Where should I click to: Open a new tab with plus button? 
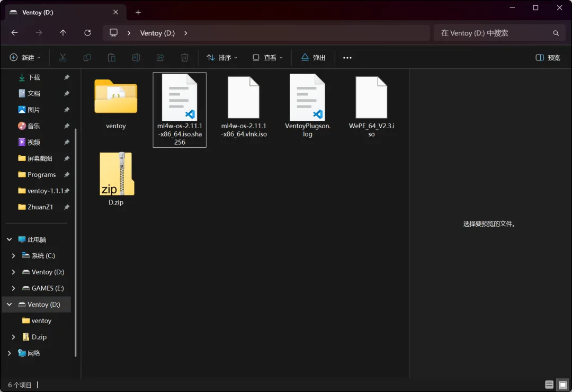[138, 12]
